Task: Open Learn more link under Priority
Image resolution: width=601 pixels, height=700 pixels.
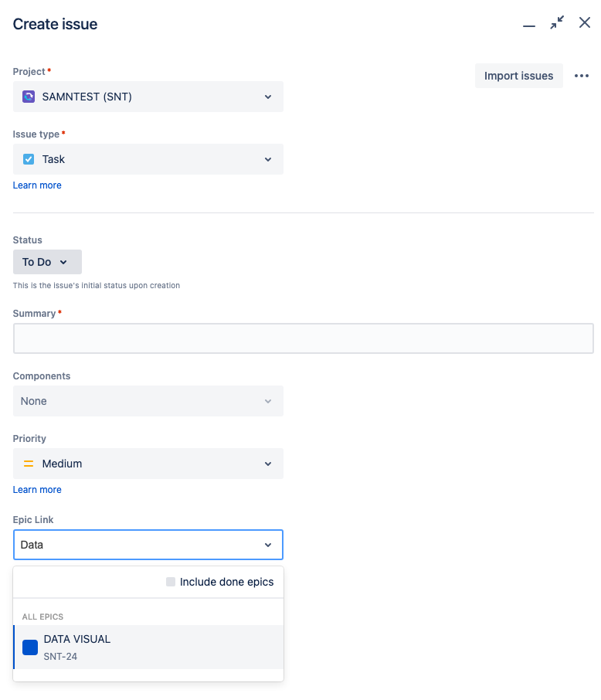Action: pos(37,490)
